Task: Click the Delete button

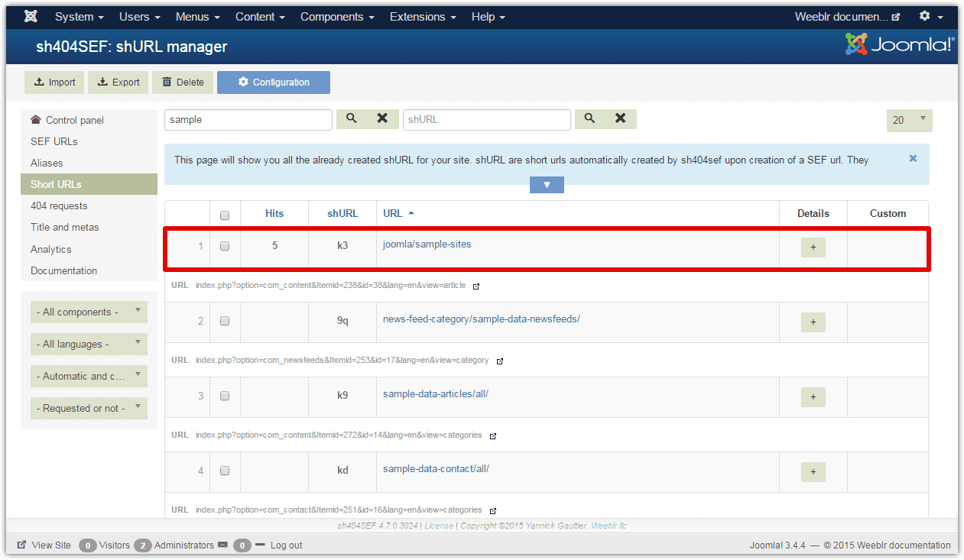Action: [183, 83]
